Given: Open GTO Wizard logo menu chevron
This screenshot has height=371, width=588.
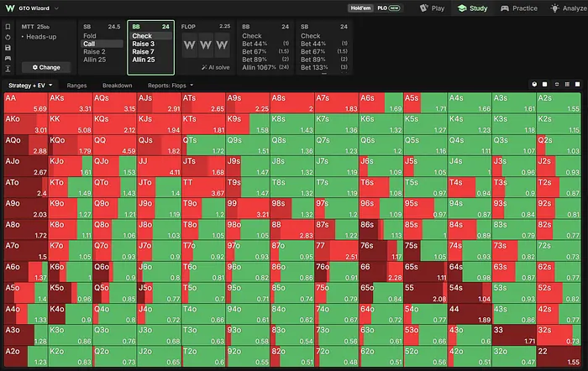Looking at the screenshot, I should 56,8.
